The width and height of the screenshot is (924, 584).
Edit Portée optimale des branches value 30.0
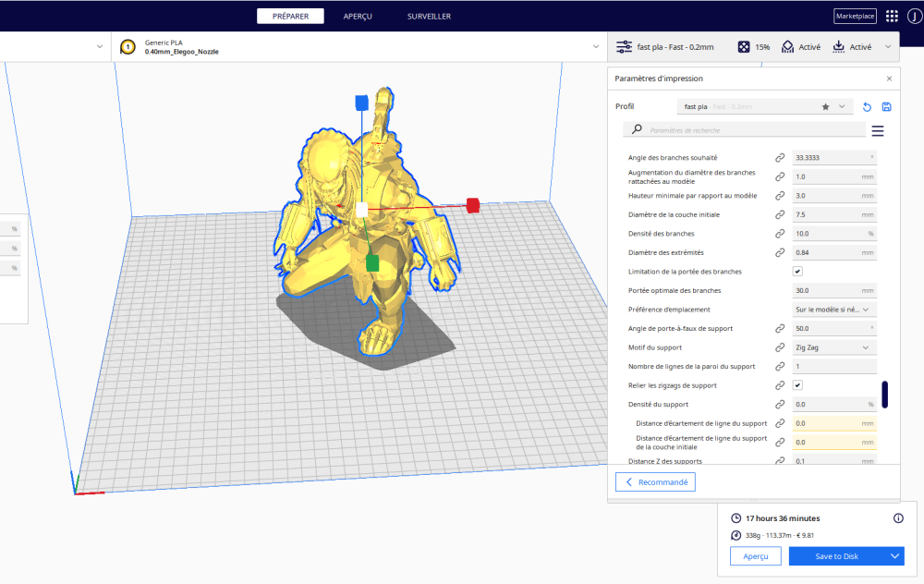(x=834, y=290)
